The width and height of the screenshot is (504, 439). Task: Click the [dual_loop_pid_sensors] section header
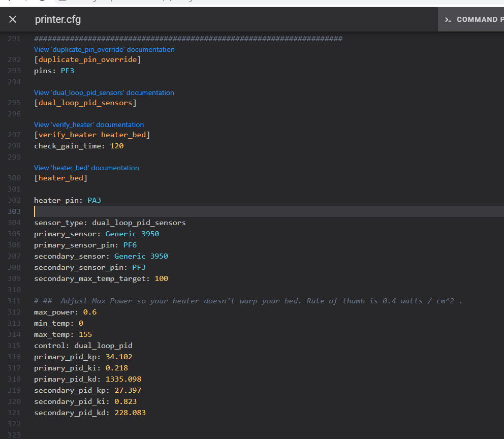tap(85, 103)
